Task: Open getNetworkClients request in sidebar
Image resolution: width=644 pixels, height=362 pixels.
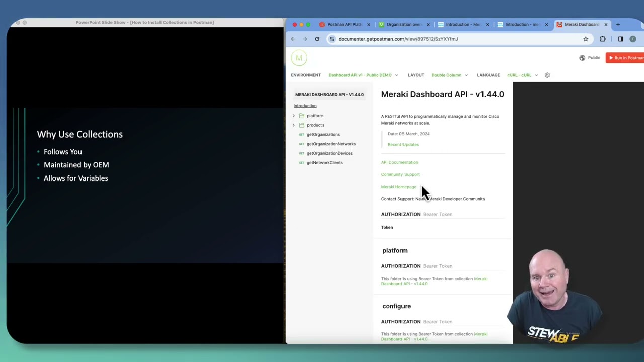Action: click(x=325, y=163)
